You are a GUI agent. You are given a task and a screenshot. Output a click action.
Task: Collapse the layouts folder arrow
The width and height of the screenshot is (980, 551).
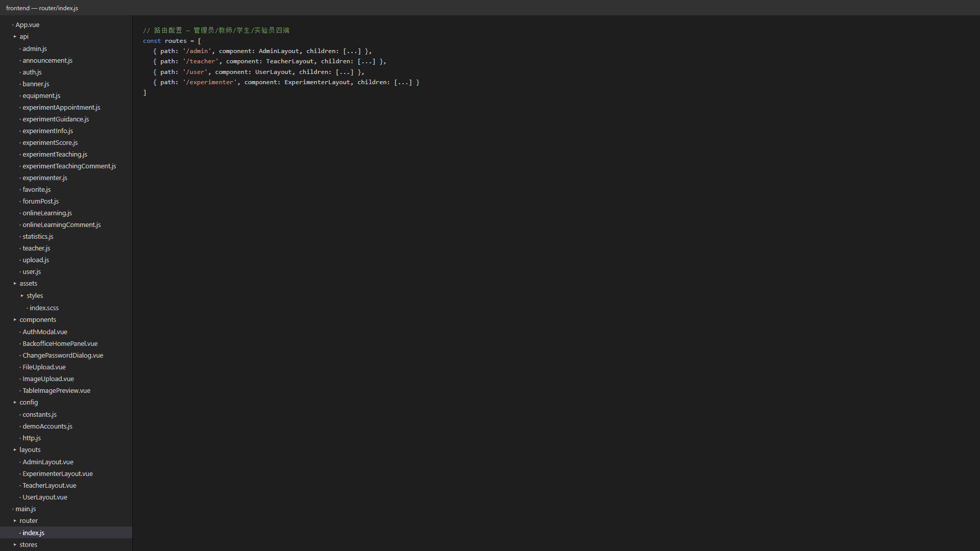[x=15, y=450]
